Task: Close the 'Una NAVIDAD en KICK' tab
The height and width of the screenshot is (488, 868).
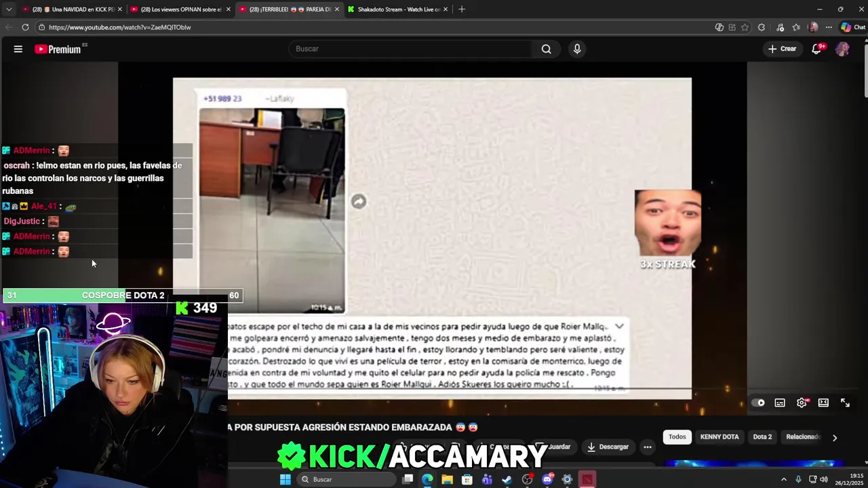Action: point(120,9)
